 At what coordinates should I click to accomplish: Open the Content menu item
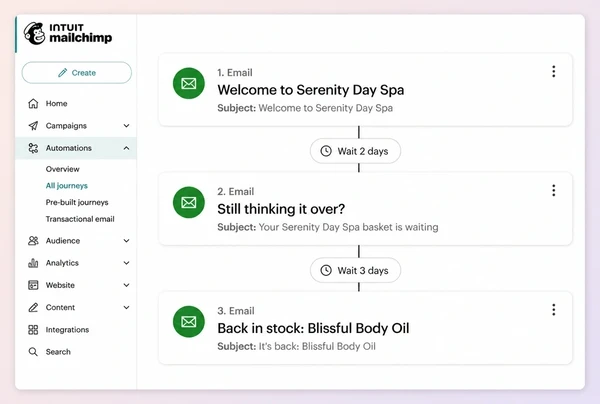click(60, 307)
